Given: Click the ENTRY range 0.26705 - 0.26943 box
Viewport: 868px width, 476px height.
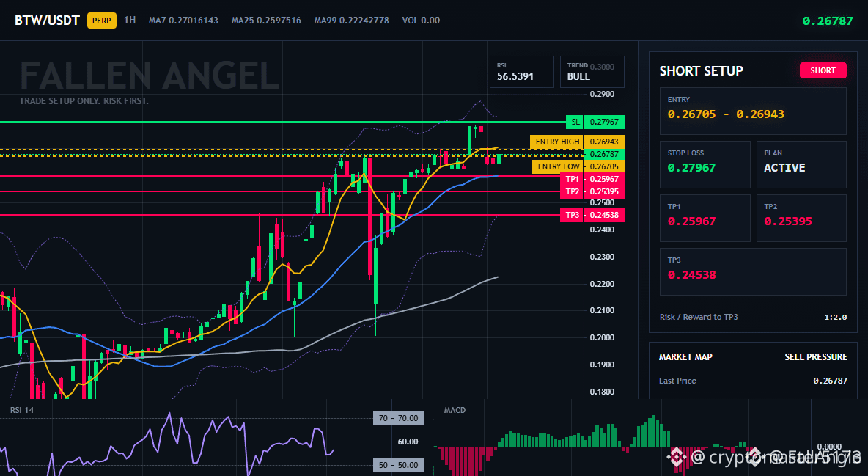Looking at the screenshot, I should (753, 111).
